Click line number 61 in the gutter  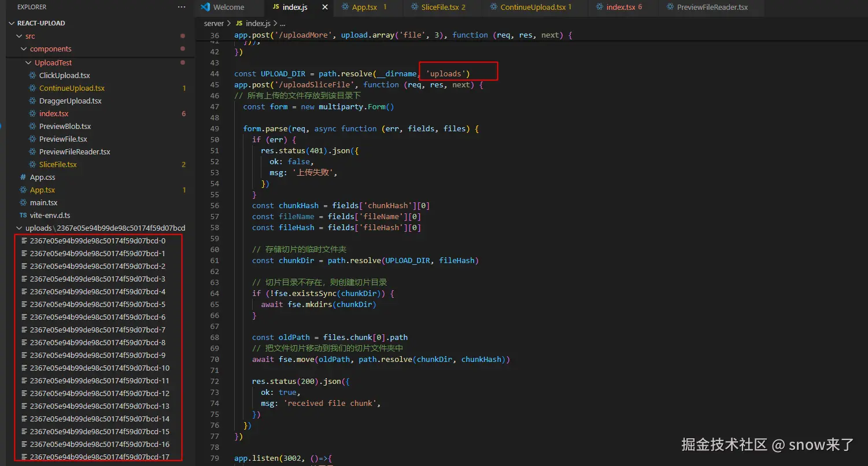[x=215, y=260]
